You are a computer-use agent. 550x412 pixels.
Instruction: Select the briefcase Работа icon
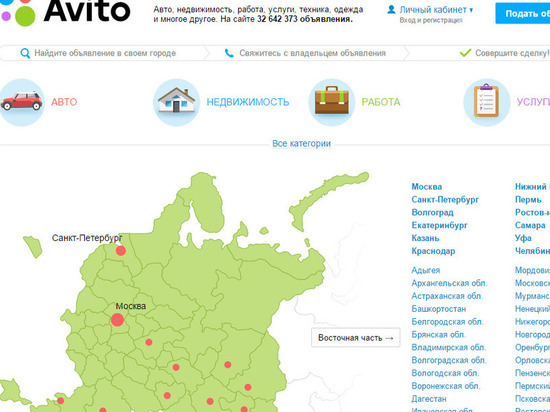click(331, 102)
